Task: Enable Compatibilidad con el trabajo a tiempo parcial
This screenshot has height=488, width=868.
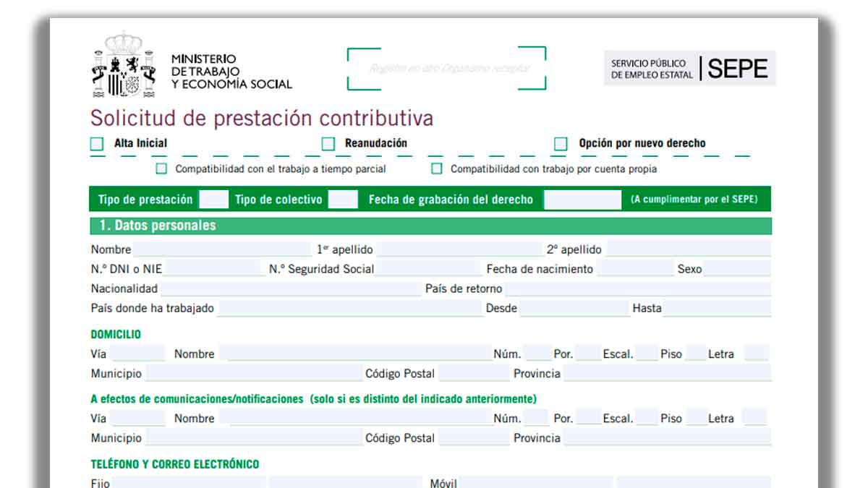Action: tap(161, 169)
